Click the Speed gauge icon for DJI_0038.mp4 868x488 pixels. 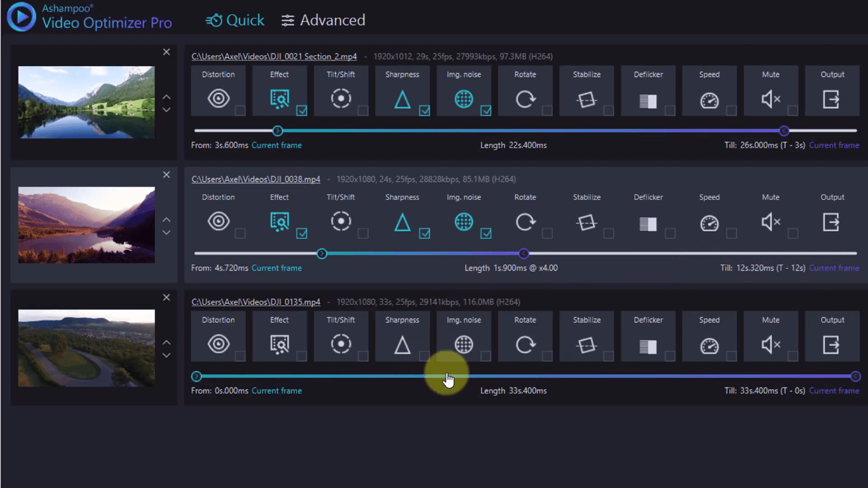click(709, 223)
